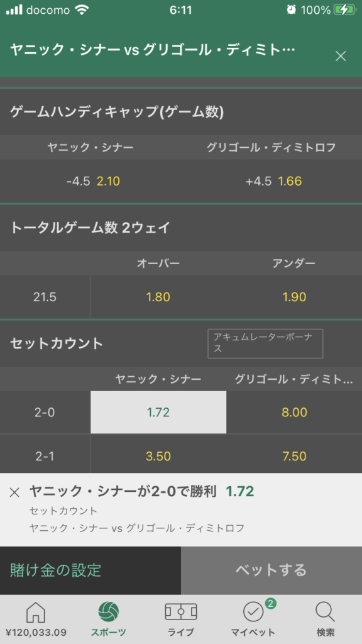Image resolution: width=362 pixels, height=644 pixels.
Task: Select オーバー 21.5 odds 1.80
Action: (x=158, y=297)
